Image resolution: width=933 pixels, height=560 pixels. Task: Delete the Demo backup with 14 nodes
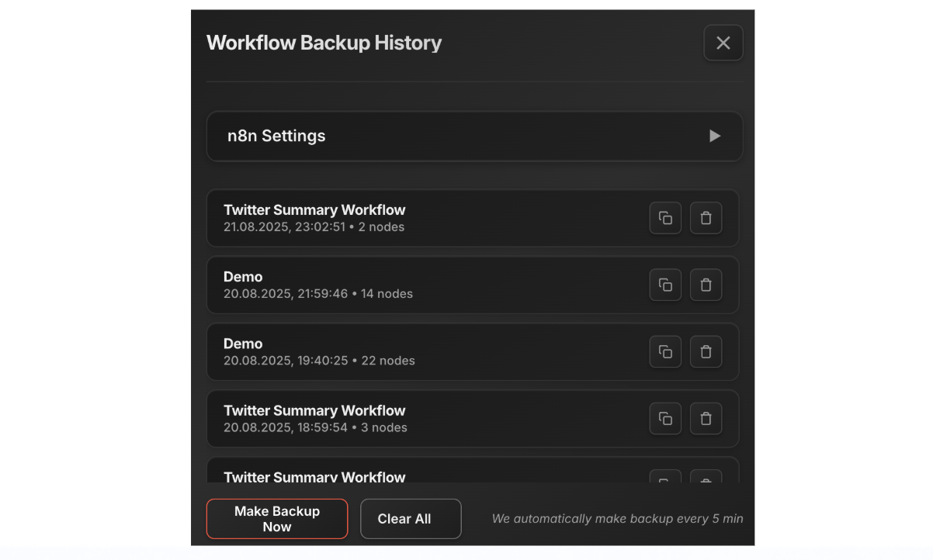pos(706,285)
